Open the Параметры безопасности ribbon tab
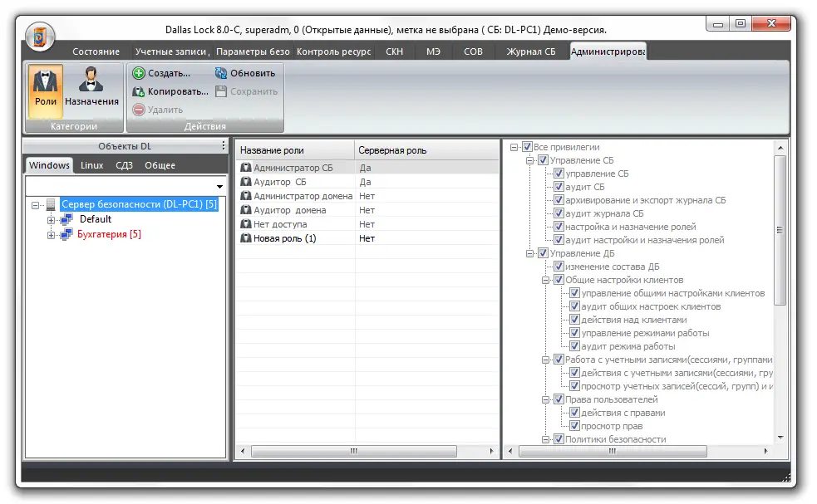Screen dimensions: 817x504 tap(253, 51)
